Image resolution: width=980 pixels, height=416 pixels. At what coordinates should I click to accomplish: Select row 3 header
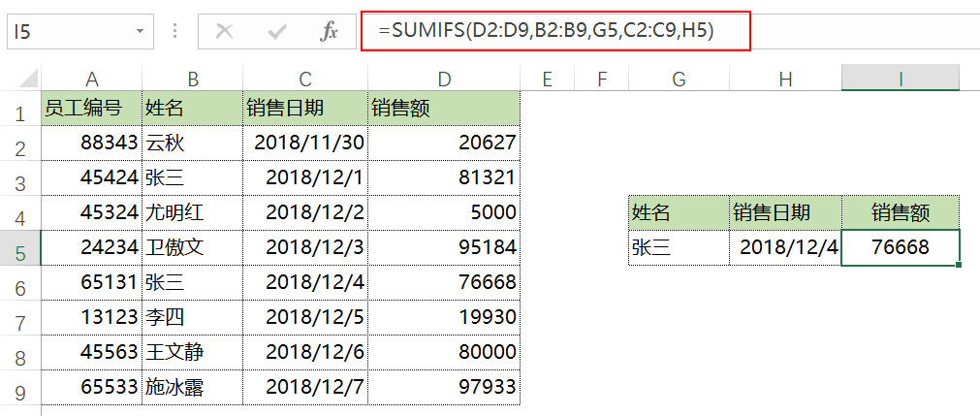20,178
